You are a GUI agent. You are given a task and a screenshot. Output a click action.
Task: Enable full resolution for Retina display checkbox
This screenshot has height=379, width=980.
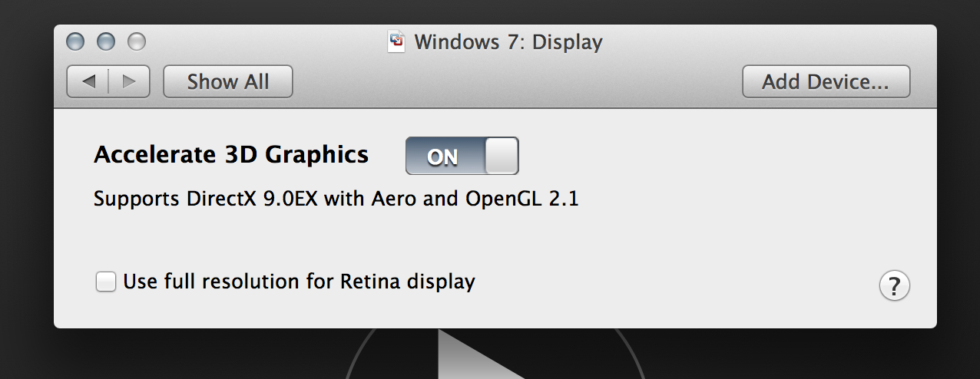point(106,282)
